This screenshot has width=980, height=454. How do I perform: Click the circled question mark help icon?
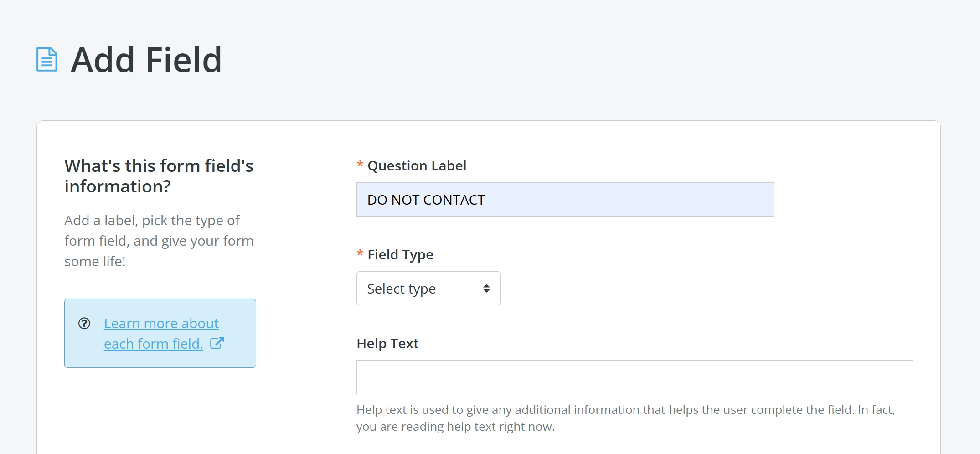(x=84, y=324)
